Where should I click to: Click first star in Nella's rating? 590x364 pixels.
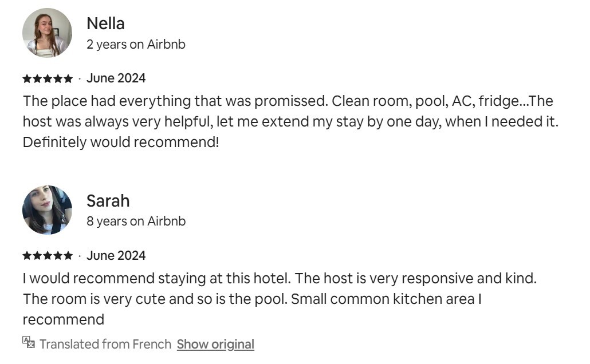click(x=27, y=78)
